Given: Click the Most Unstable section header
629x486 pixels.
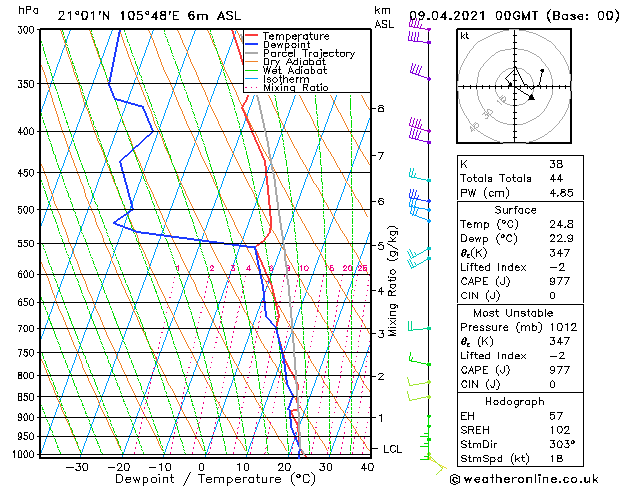Looking at the screenshot, I should tap(513, 313).
